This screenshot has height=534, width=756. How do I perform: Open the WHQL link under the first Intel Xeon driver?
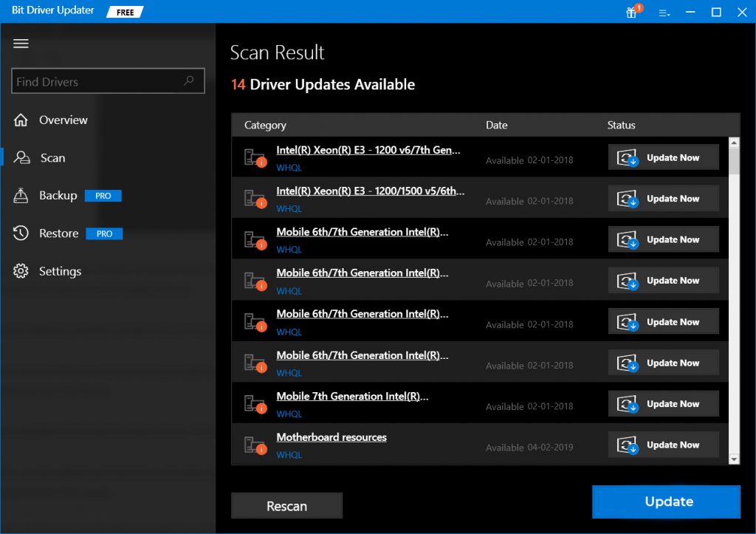tap(289, 168)
